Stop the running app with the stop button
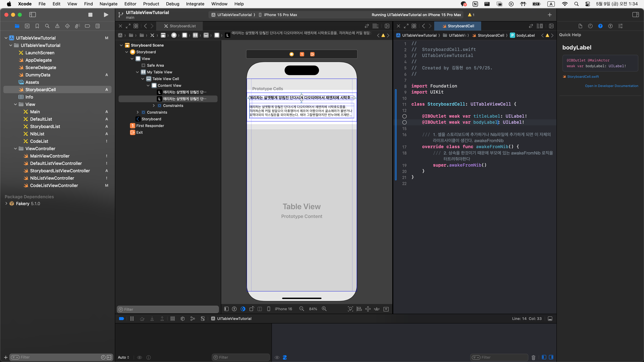 click(x=91, y=15)
